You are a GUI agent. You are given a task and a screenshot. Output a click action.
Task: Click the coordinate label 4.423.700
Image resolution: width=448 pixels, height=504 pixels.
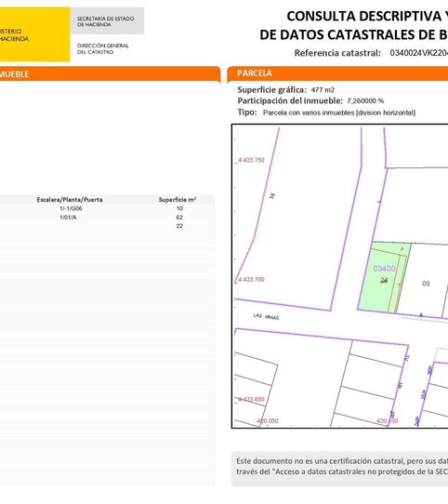tap(251, 280)
